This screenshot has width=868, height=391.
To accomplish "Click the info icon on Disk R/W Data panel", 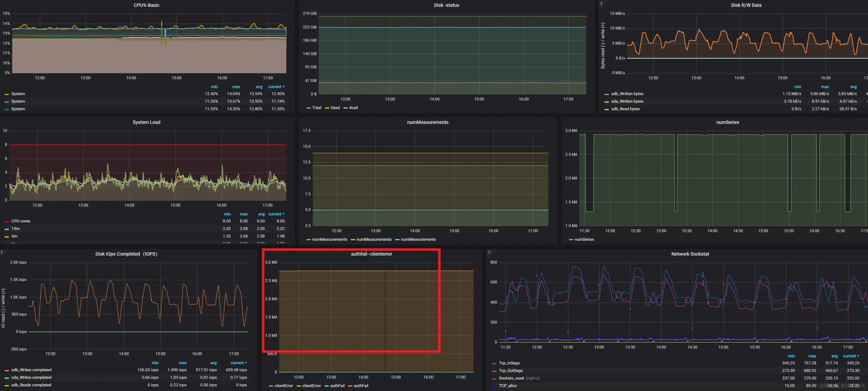I will pyautogui.click(x=601, y=3).
